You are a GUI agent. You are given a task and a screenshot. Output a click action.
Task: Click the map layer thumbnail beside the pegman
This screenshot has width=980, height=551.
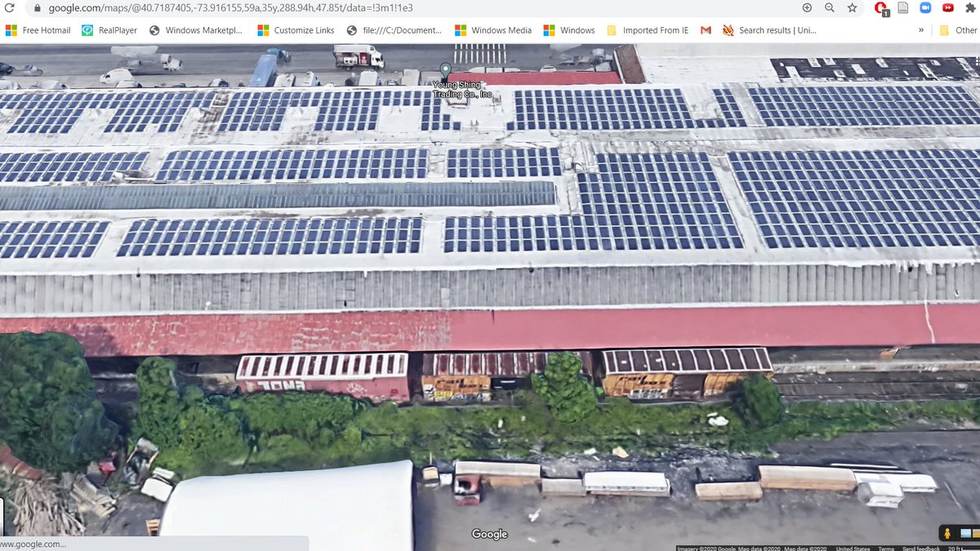click(x=968, y=533)
